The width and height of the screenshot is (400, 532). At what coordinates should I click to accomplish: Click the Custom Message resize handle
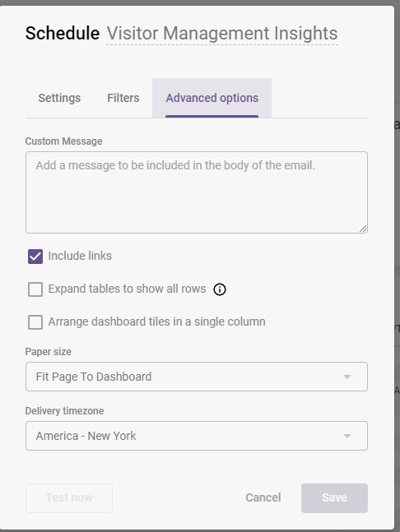pos(363,229)
